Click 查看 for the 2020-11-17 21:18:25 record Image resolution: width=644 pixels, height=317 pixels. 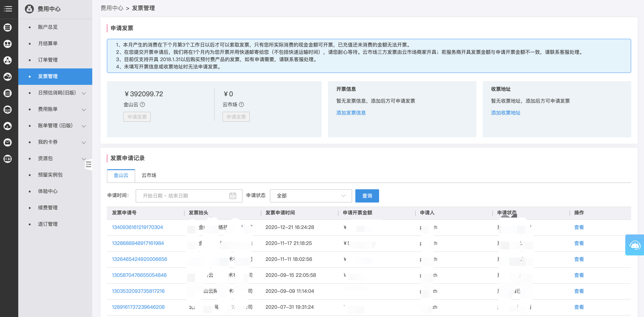coord(579,243)
